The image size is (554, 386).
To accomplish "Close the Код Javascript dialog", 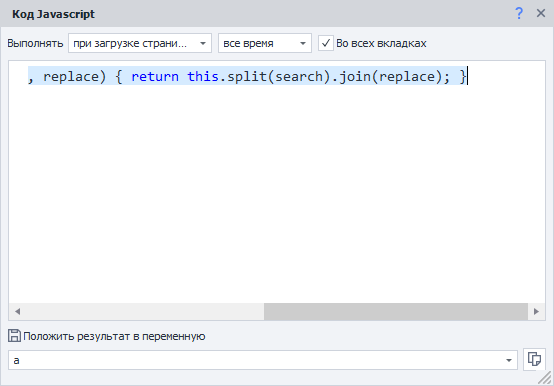I will click(x=541, y=13).
